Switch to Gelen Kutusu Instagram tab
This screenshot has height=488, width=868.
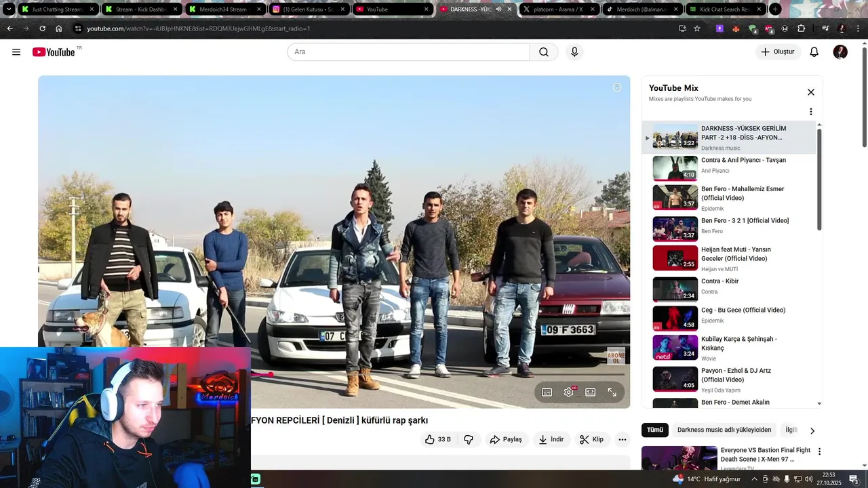click(309, 9)
